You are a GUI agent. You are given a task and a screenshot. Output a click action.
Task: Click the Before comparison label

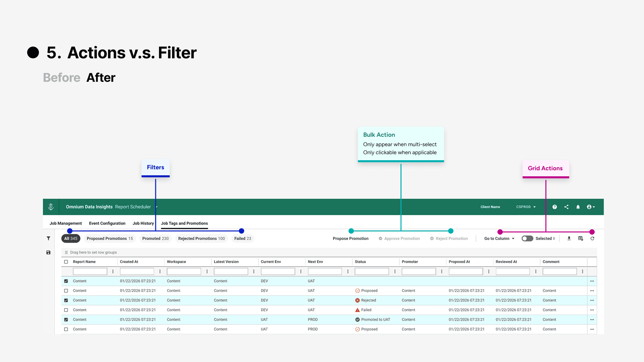(x=62, y=77)
